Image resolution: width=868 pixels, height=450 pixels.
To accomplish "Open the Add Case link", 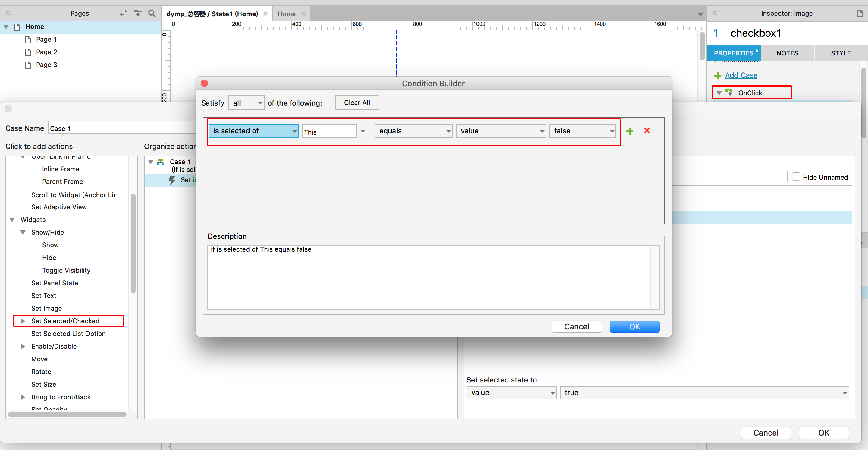I will [741, 75].
